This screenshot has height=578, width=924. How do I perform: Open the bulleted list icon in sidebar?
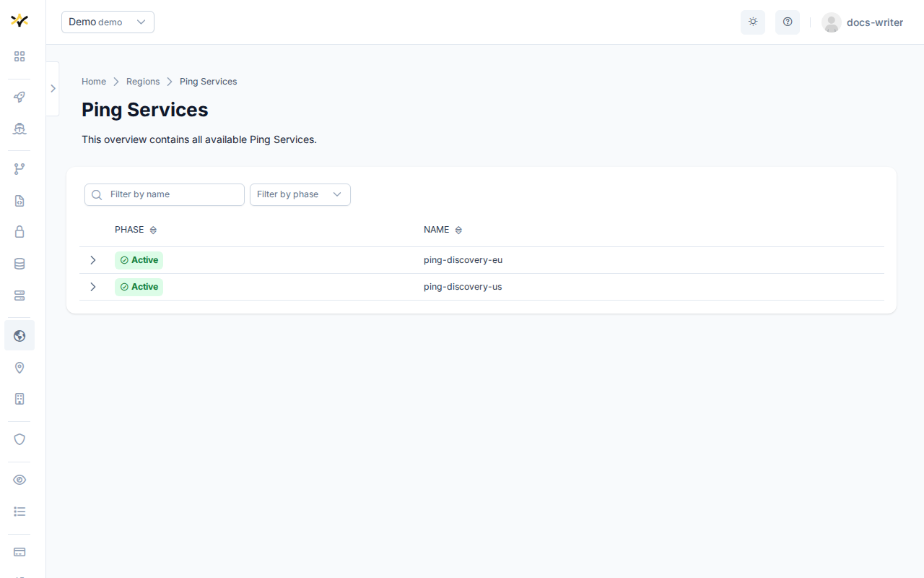19,512
